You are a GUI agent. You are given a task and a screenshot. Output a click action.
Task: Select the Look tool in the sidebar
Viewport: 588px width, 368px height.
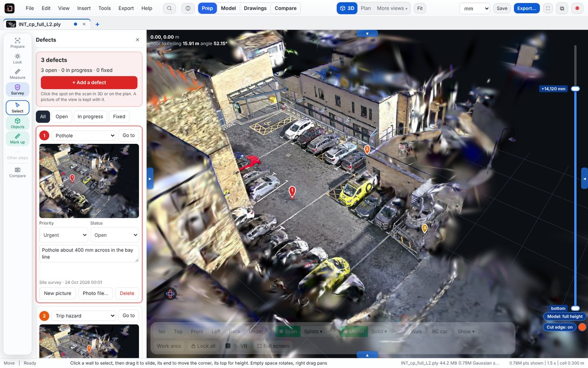click(18, 59)
